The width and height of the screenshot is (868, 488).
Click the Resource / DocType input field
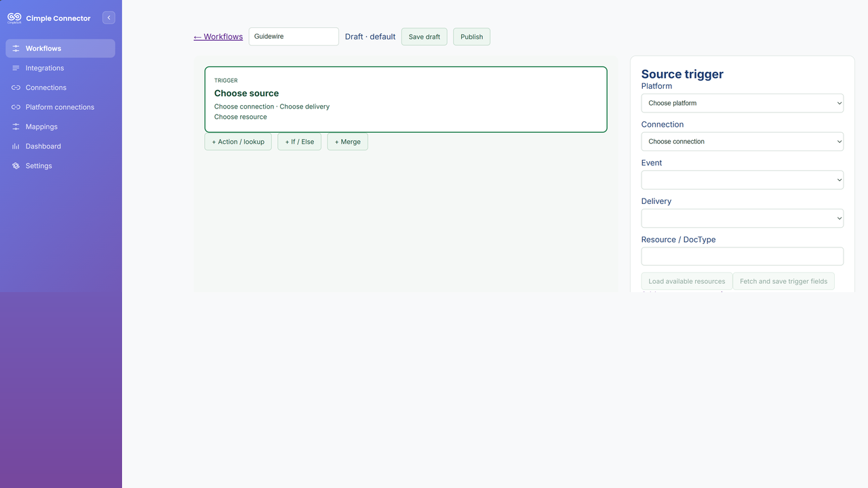[x=743, y=256]
